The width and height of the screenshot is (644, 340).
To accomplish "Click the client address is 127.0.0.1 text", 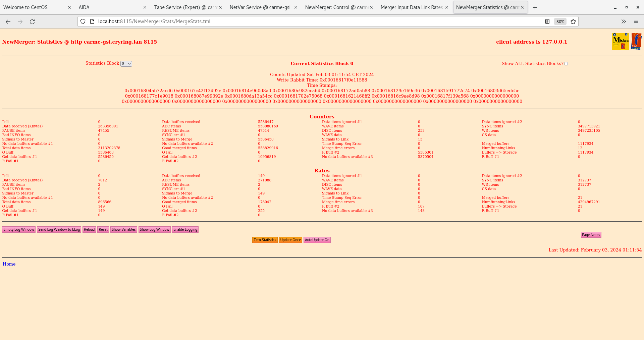I will (532, 42).
